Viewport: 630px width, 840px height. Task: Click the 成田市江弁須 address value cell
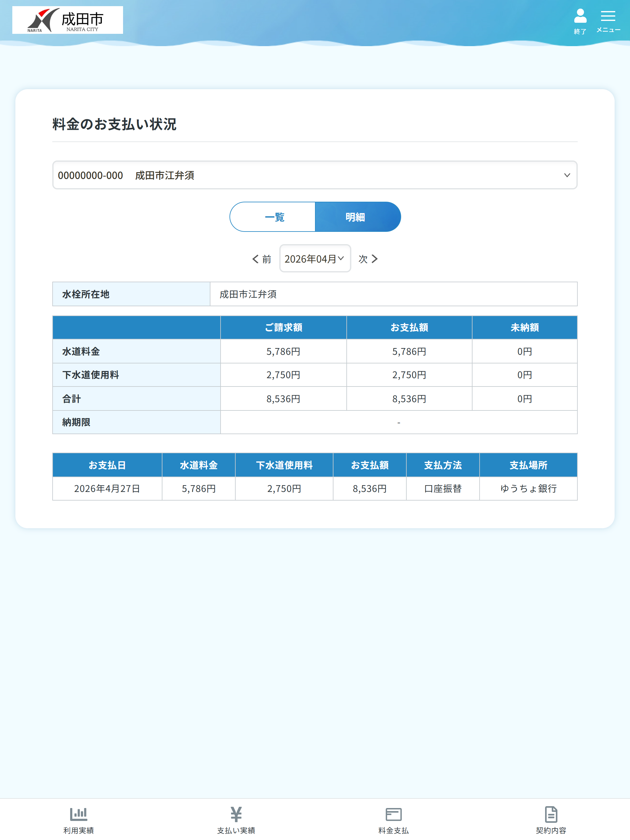[x=394, y=294]
